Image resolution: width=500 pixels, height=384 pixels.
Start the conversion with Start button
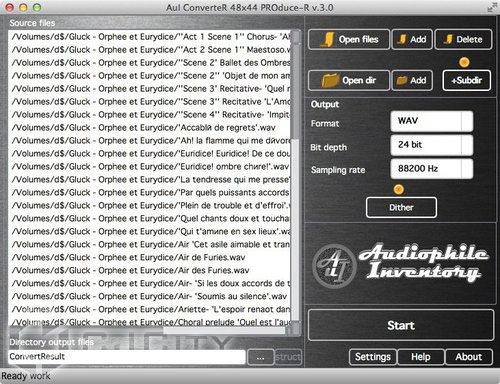pyautogui.click(x=401, y=325)
